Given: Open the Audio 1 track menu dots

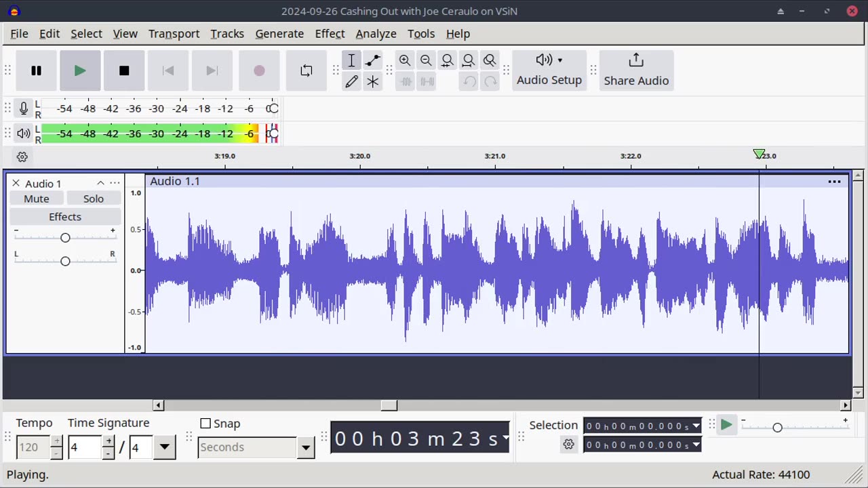Looking at the screenshot, I should pos(115,183).
